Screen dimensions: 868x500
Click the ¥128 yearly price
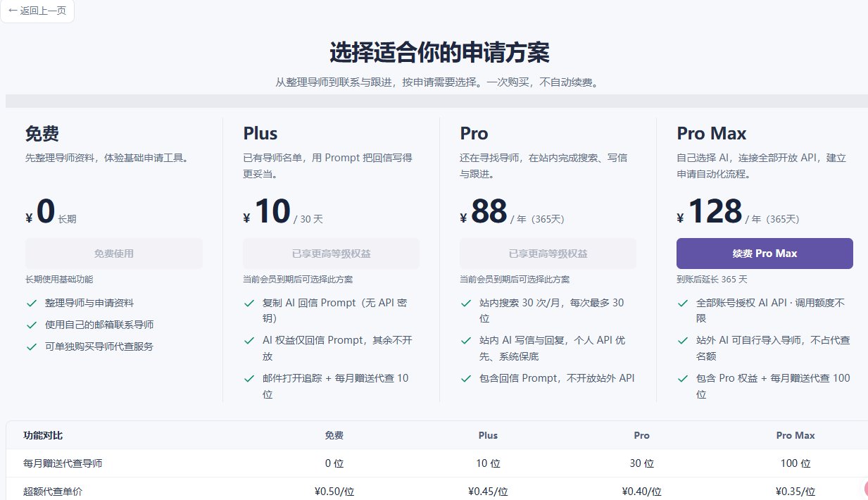[738, 212]
